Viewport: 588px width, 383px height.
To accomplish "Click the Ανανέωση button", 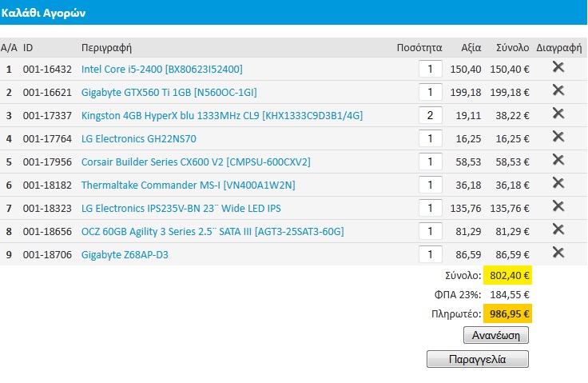I will pyautogui.click(x=496, y=335).
